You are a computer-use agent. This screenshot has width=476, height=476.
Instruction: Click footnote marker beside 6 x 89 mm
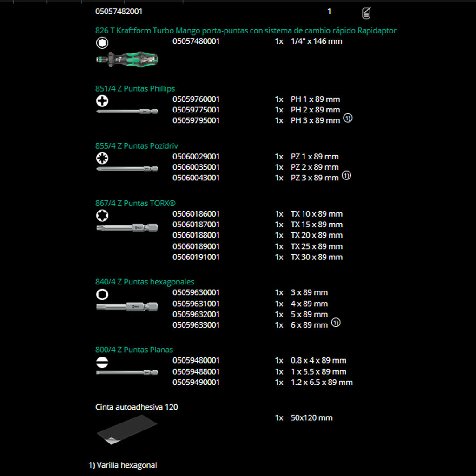pyautogui.click(x=336, y=323)
